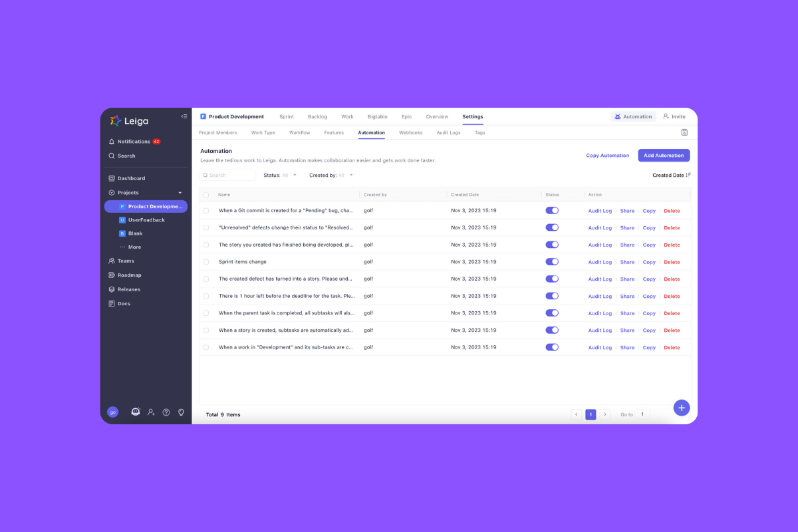Open the Audit Log for the first automation
Image resolution: width=798 pixels, height=532 pixels.
click(x=600, y=210)
